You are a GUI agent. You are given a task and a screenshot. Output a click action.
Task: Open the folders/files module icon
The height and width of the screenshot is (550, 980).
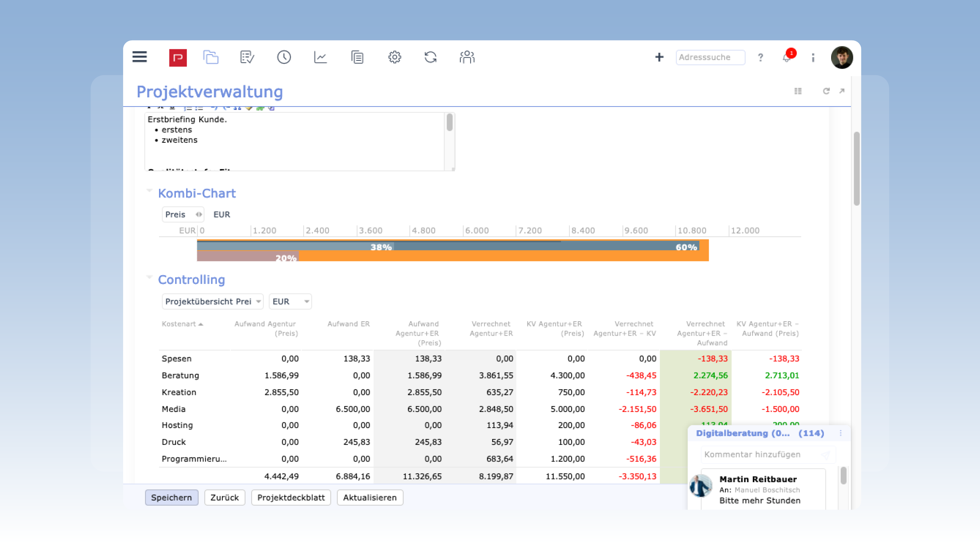point(211,57)
